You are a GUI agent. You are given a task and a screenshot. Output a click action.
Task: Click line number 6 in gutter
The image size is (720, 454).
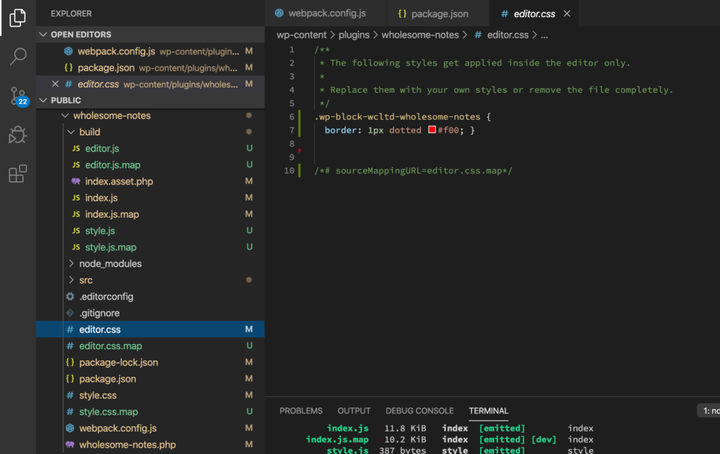tap(292, 117)
